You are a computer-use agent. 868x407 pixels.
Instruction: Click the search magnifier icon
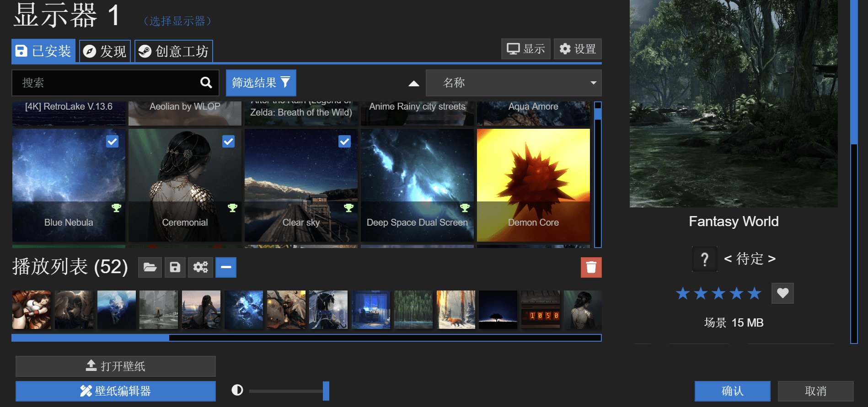coord(206,83)
